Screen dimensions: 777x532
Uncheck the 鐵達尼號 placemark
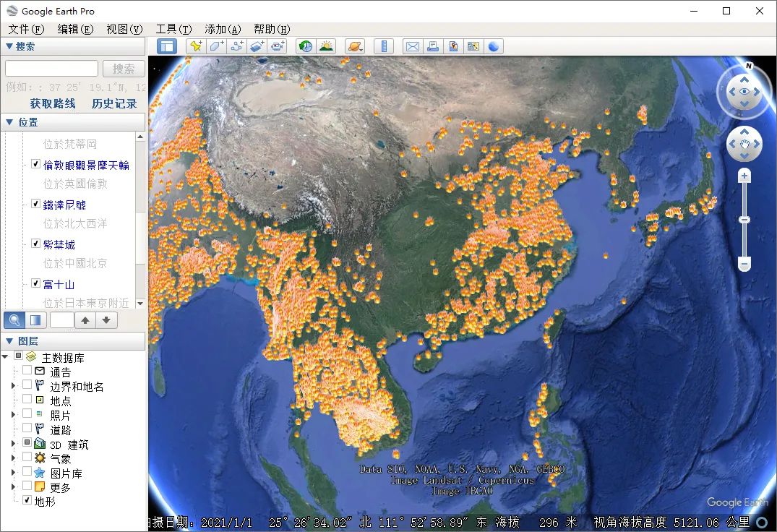pyautogui.click(x=35, y=204)
